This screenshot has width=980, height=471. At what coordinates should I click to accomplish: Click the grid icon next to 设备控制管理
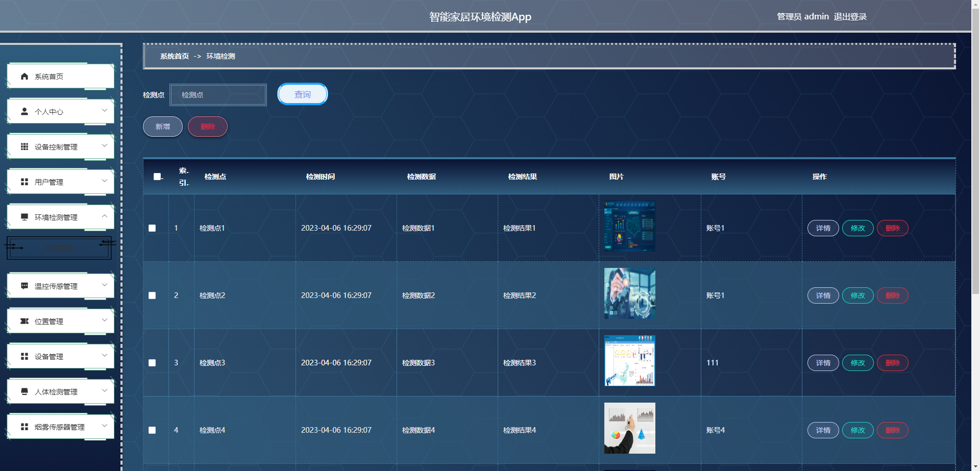[23, 146]
